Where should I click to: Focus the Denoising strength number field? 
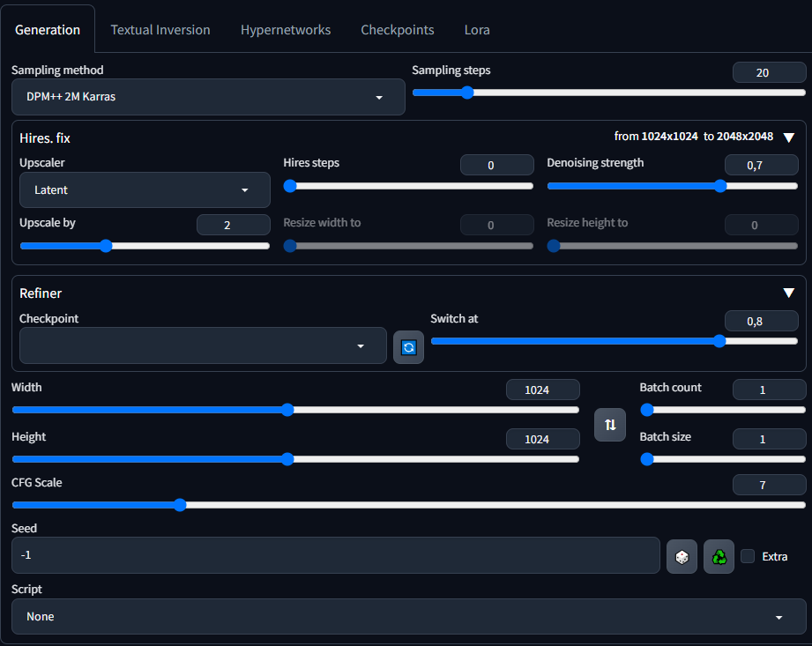point(761,165)
